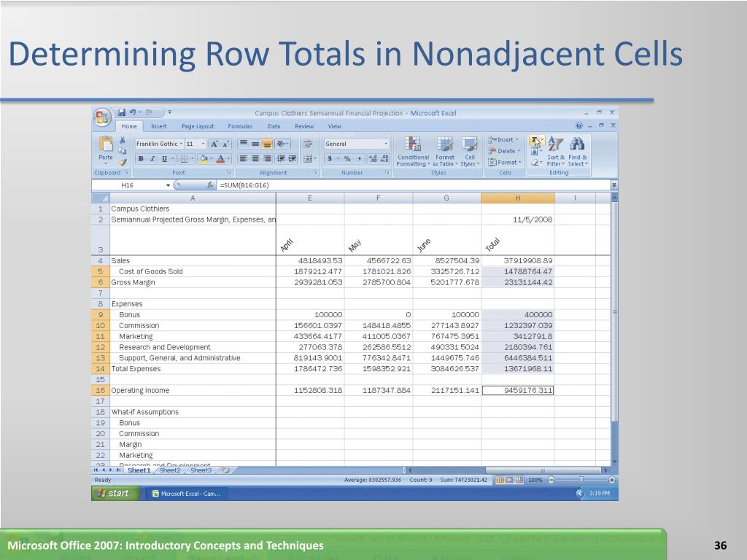Expand the Name Box dropdown arrow
Screen dimensions: 747x560
click(169, 185)
